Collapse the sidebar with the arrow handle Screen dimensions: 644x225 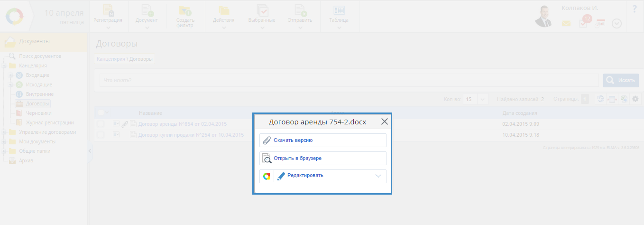pyautogui.click(x=90, y=150)
